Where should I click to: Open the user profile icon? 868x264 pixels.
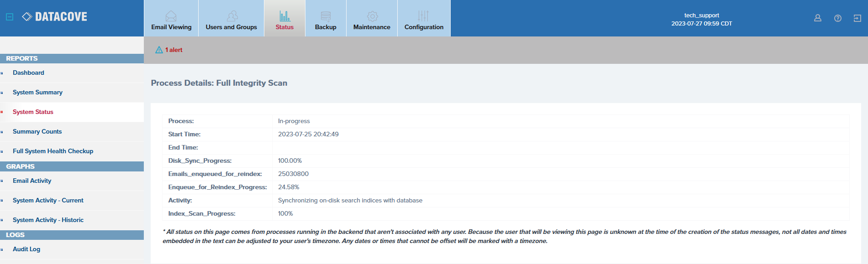point(817,18)
